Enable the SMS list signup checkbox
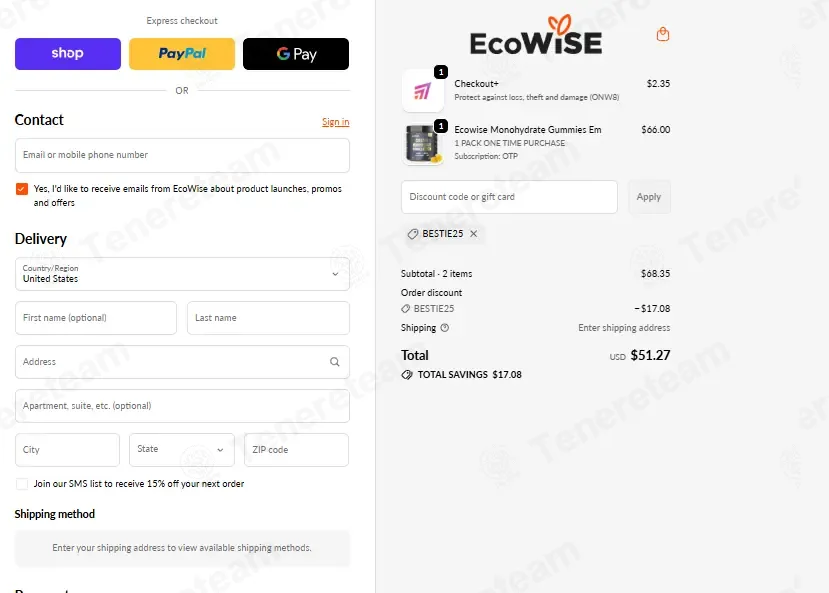Viewport: 829px width, 593px height. [22, 484]
